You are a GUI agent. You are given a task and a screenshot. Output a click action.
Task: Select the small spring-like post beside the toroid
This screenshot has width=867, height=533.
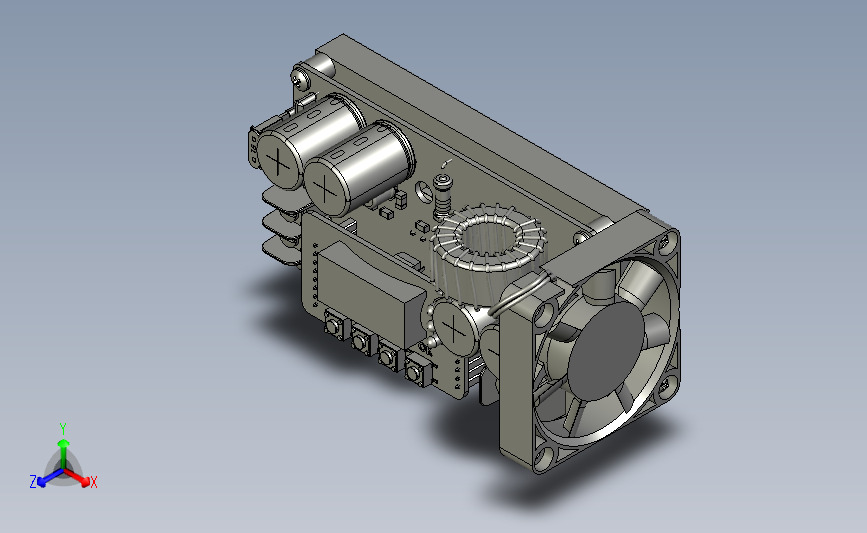click(x=442, y=198)
